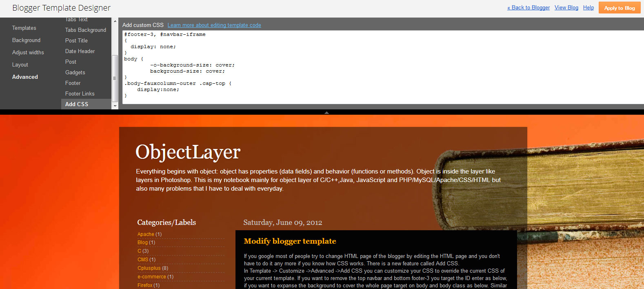The width and height of the screenshot is (644, 289).
Task: Click the scroll-up arrow of the Advanced list
Action: tap(115, 21)
